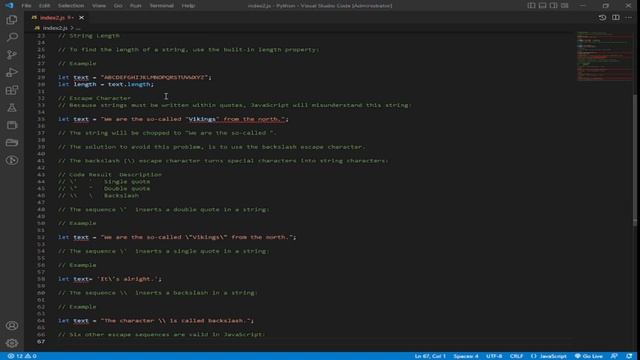Click the text.length code on line 30
The height and width of the screenshot is (360, 640).
click(x=129, y=84)
